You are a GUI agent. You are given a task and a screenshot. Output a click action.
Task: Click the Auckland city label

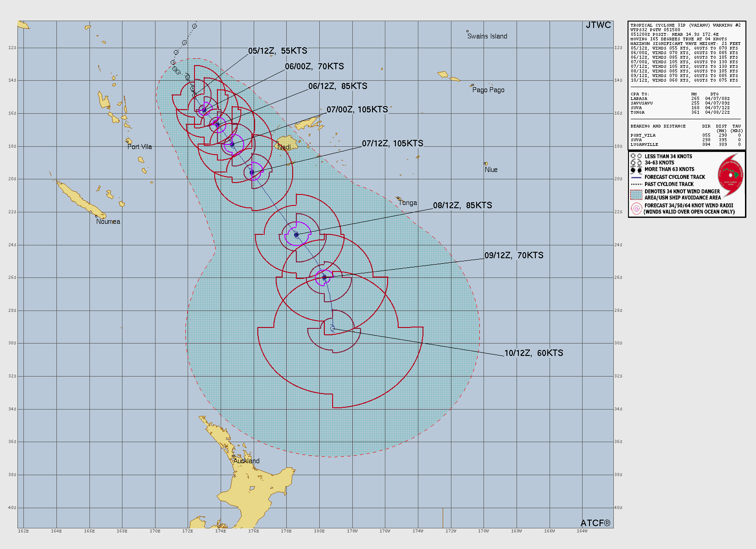coord(246,461)
